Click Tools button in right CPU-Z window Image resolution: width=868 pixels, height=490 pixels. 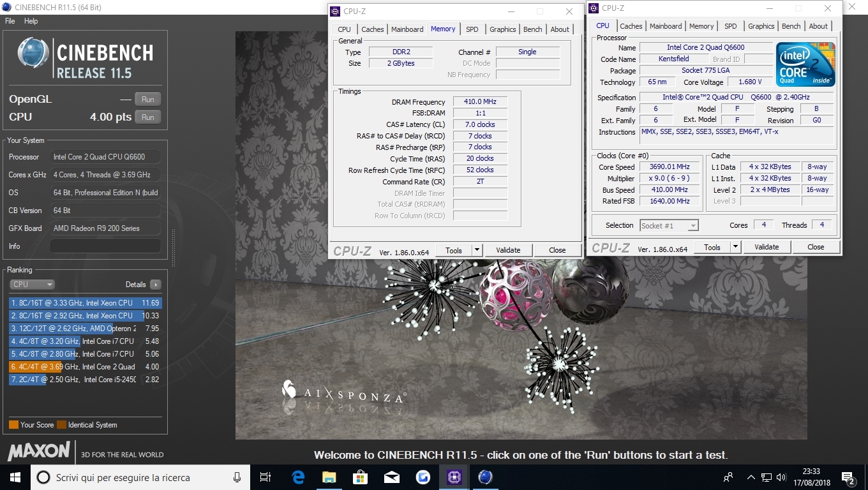pos(712,247)
